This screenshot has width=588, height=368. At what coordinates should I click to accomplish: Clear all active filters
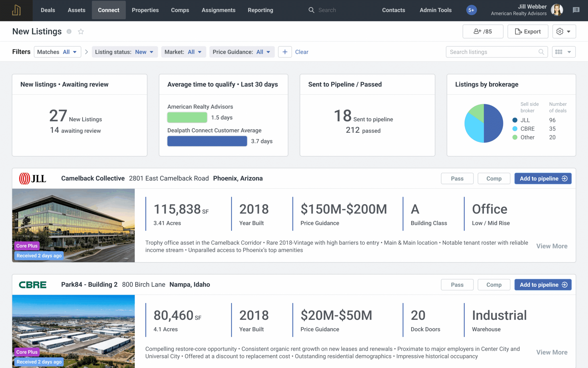coord(302,52)
